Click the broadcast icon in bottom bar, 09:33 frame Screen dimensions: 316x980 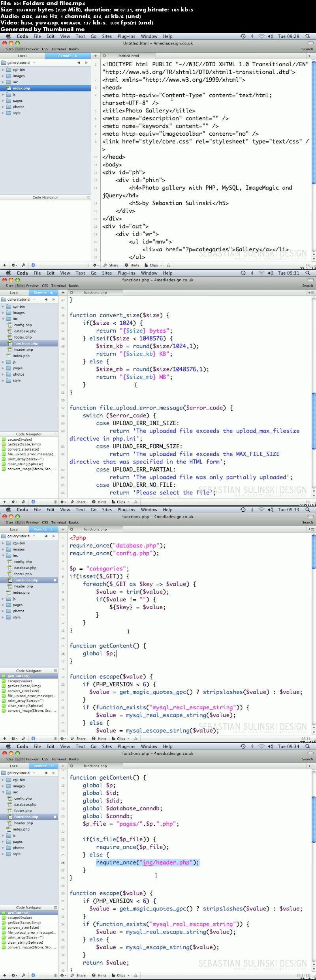pyautogui.click(x=23, y=739)
